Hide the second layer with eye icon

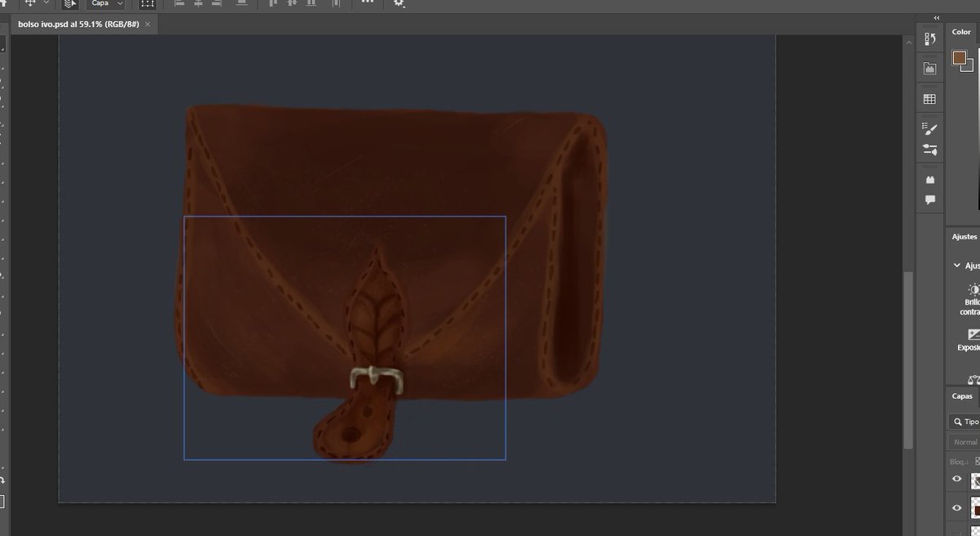[x=957, y=508]
